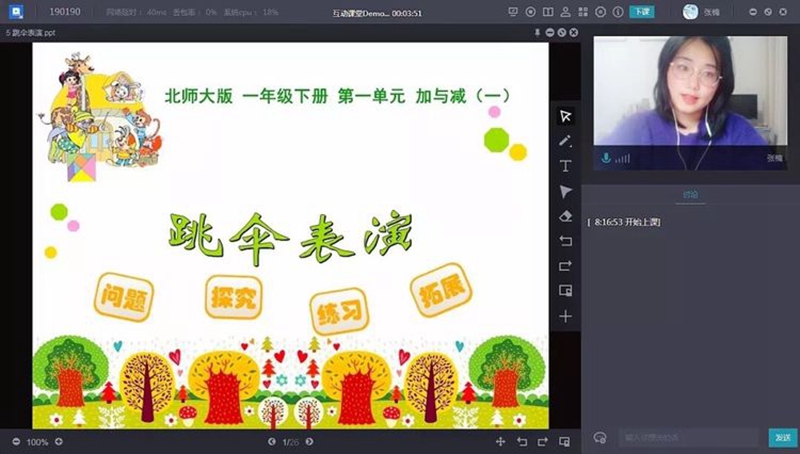The image size is (800, 454).
Task: Toggle the microphone on the teacher video
Action: [x=606, y=158]
